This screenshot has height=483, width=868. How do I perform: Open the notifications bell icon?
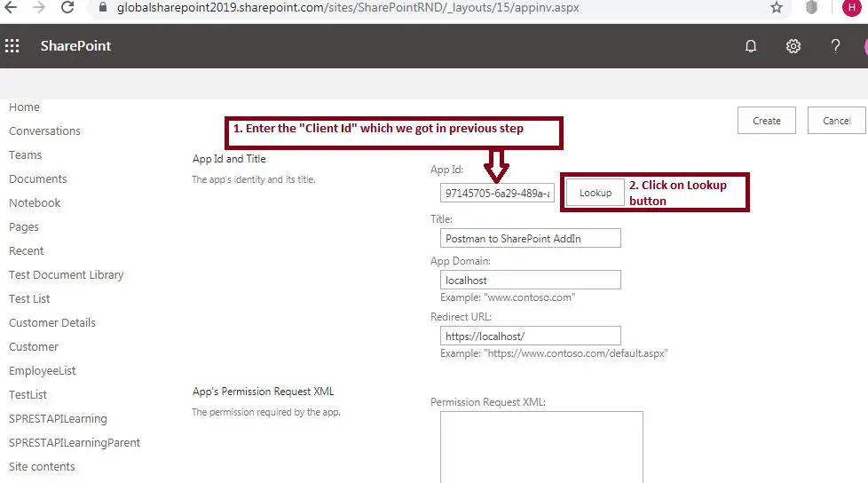coord(751,46)
